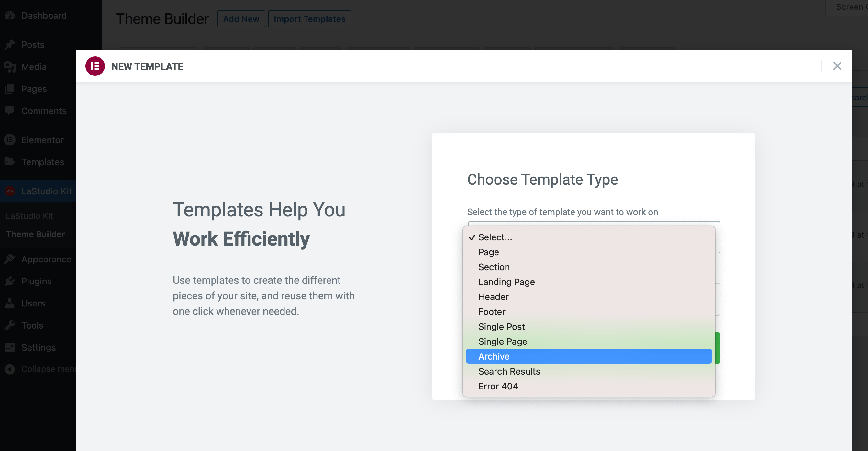Screen dimensions: 868x451
Task: Open the Theme Builder submenu item
Action: (x=35, y=234)
